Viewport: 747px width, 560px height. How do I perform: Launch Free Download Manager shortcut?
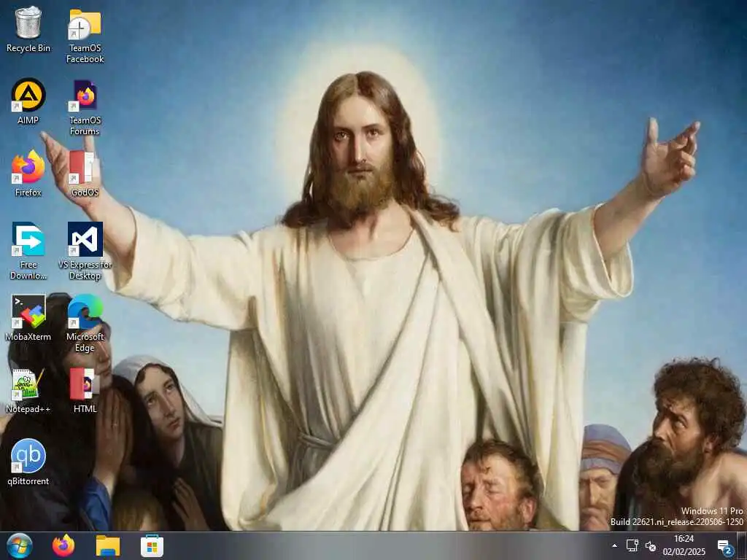click(x=28, y=251)
